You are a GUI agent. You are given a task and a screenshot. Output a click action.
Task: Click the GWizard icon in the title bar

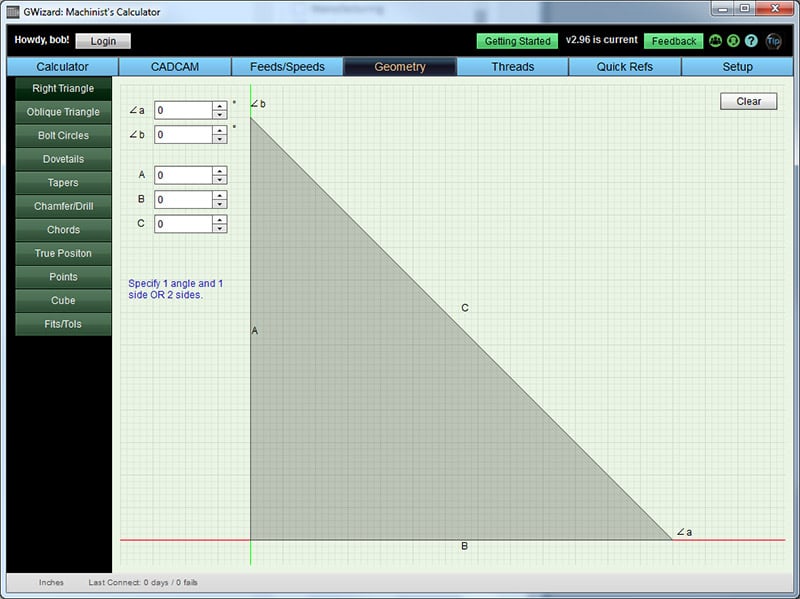coord(16,9)
